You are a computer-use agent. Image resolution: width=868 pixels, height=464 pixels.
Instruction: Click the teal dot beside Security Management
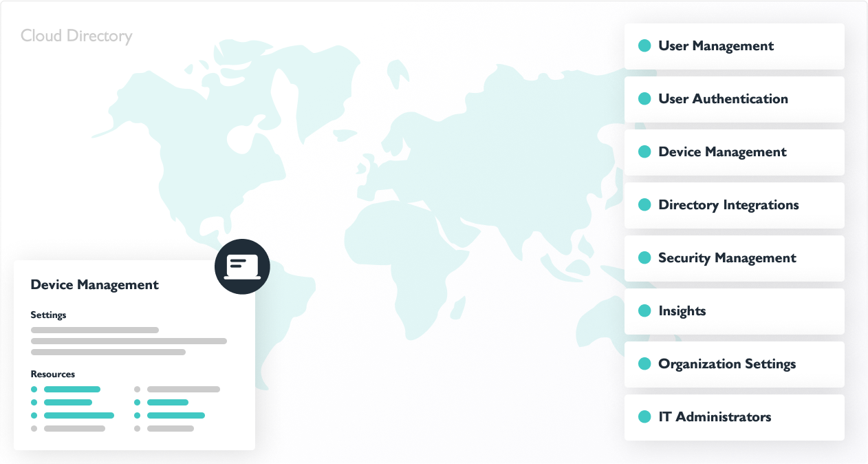pos(644,258)
